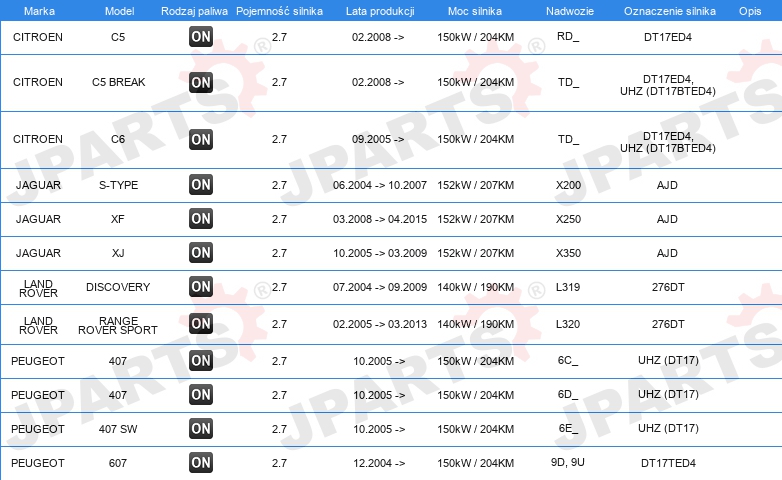The height and width of the screenshot is (480, 782).
Task: Click the ON fuel icon in Peugeot 407 6D_ row
Action: [x=201, y=395]
